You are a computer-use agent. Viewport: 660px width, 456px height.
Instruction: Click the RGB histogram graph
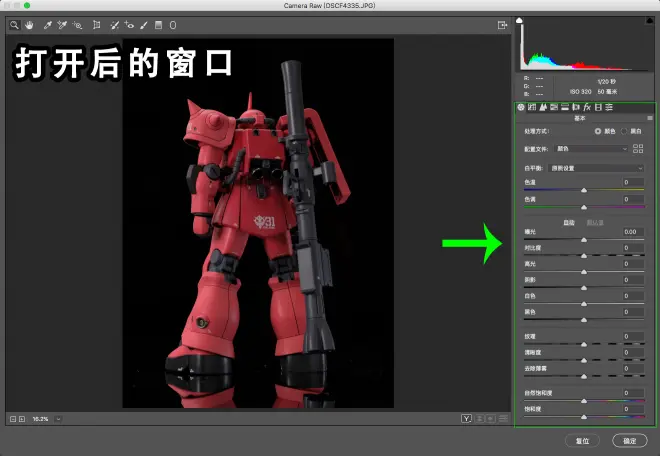coord(585,44)
